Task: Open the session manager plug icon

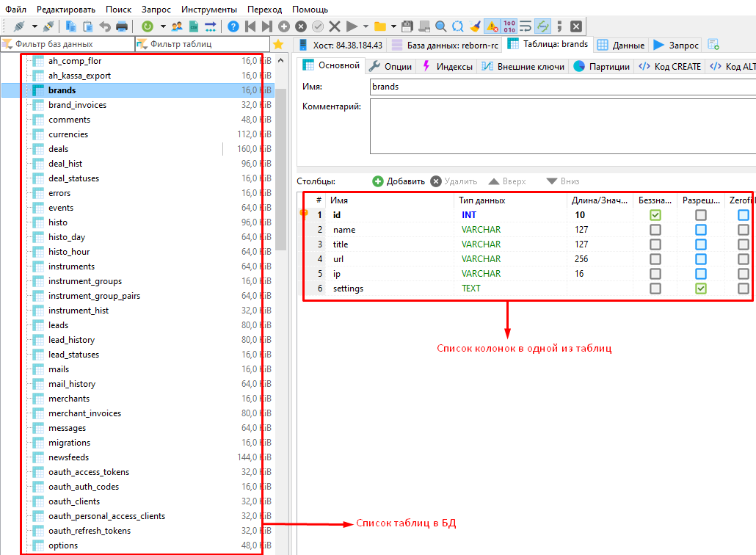Action: tap(19, 26)
